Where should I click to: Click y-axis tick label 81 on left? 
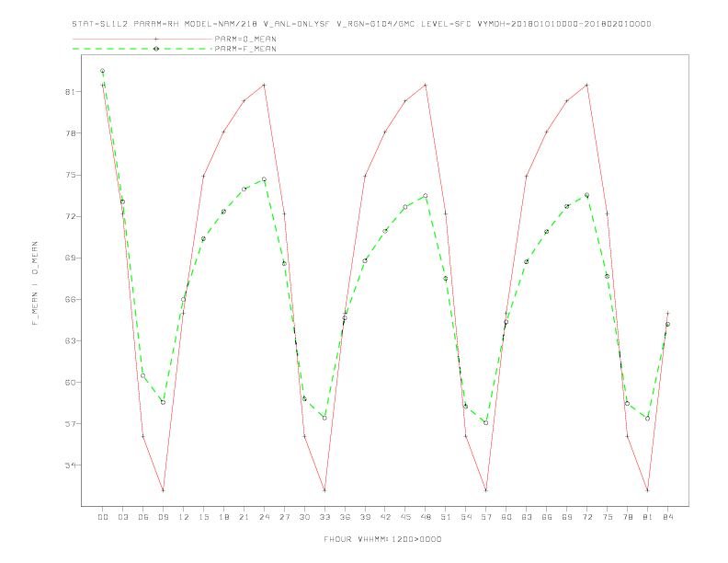(70, 92)
